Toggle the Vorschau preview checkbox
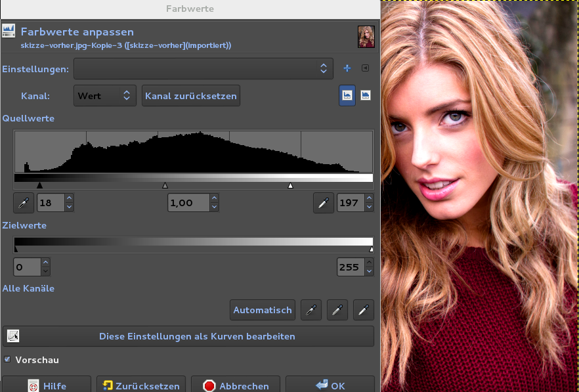Image resolution: width=579 pixels, height=392 pixels. (x=8, y=360)
